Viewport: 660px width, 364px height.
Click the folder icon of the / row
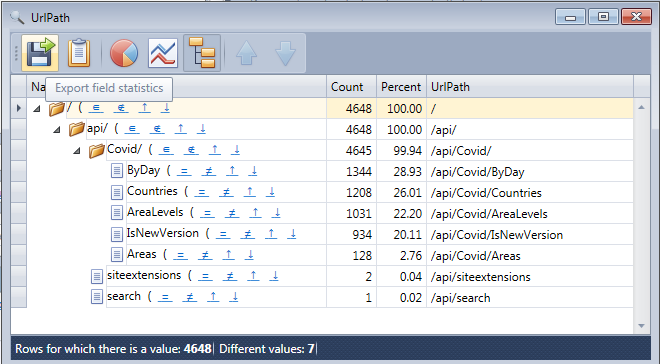click(x=56, y=109)
